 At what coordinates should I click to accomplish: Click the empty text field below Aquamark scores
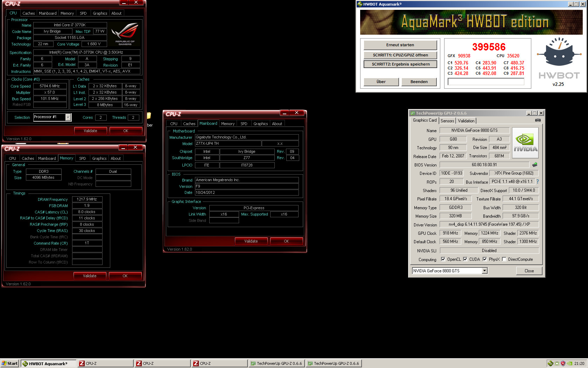click(x=486, y=82)
